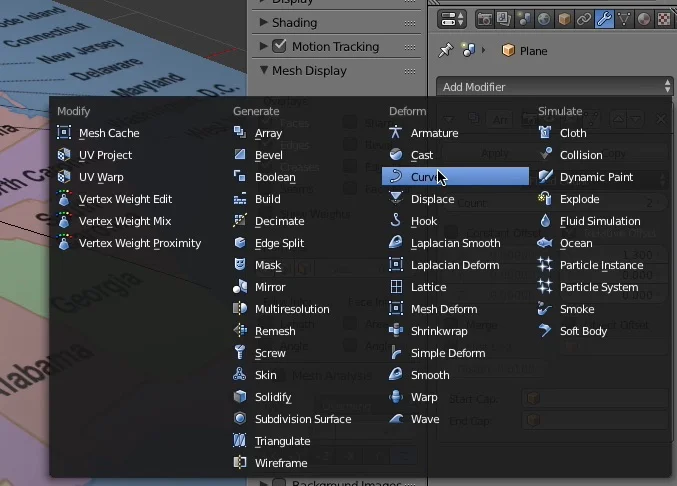The height and width of the screenshot is (486, 677).
Task: Select the Multiresolution modifier
Action: (292, 309)
